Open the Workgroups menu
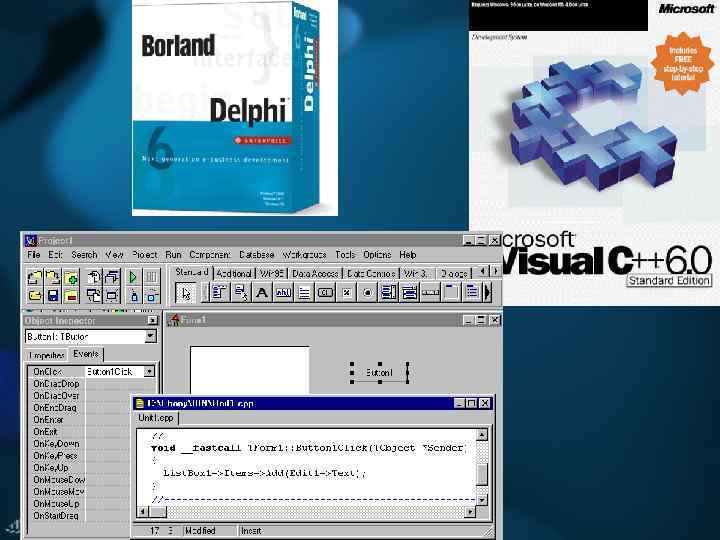720x540 pixels. (x=304, y=254)
